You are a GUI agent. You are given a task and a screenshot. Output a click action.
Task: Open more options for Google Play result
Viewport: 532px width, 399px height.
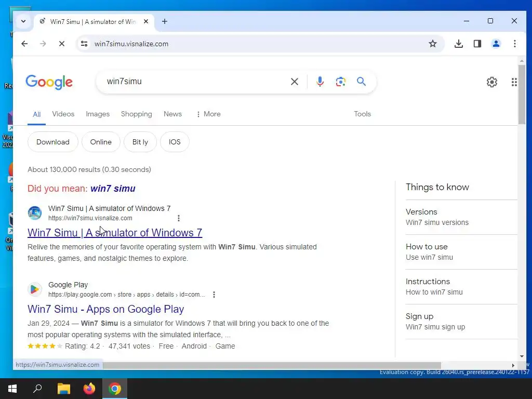(x=214, y=295)
